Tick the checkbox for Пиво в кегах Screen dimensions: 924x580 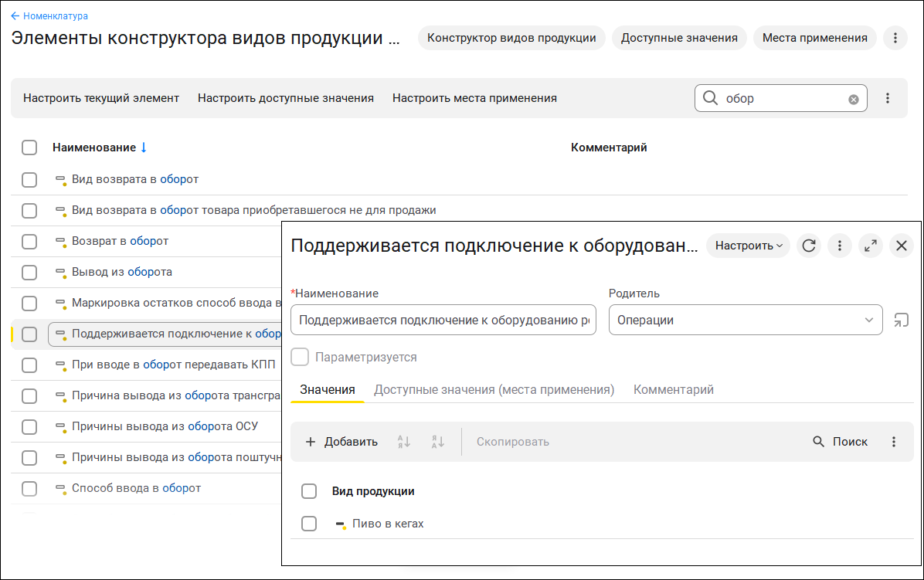[309, 524]
